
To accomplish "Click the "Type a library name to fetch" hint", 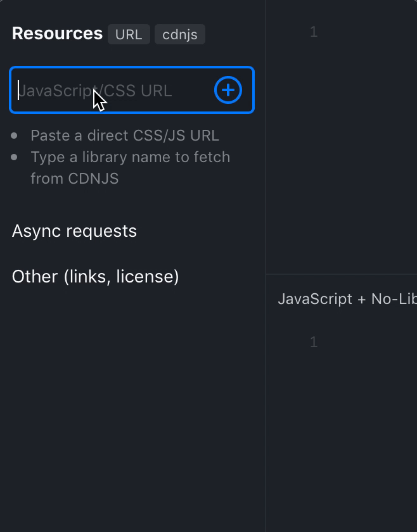I will (x=131, y=157).
